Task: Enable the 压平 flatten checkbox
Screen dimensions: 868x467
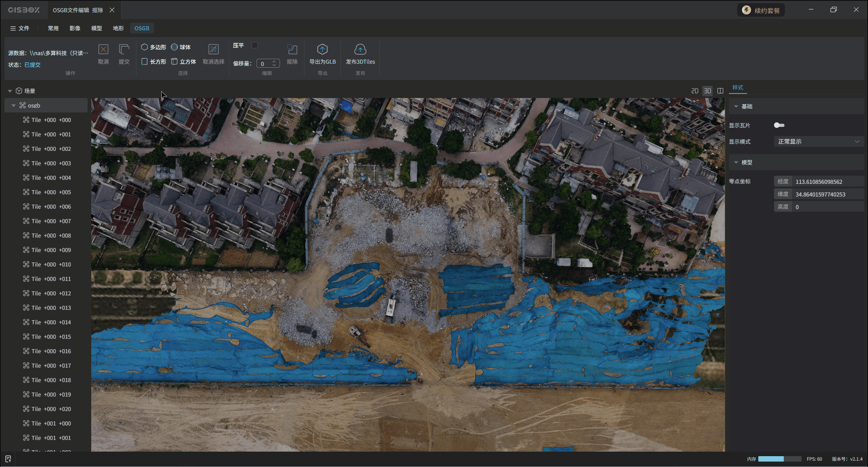Action: pos(255,45)
